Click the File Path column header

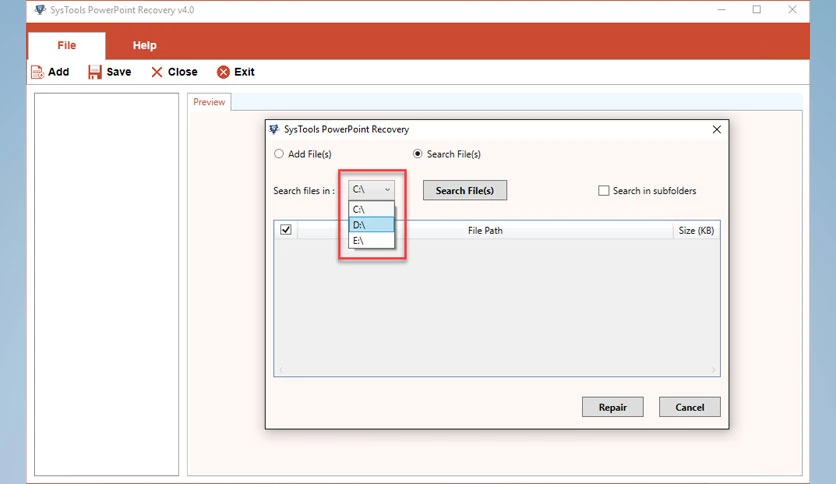[x=485, y=230]
